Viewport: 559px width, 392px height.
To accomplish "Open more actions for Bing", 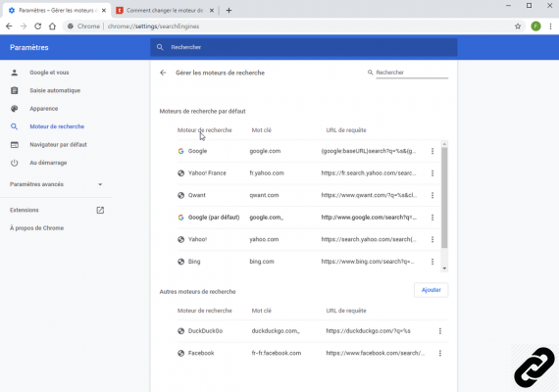I will [x=432, y=262].
